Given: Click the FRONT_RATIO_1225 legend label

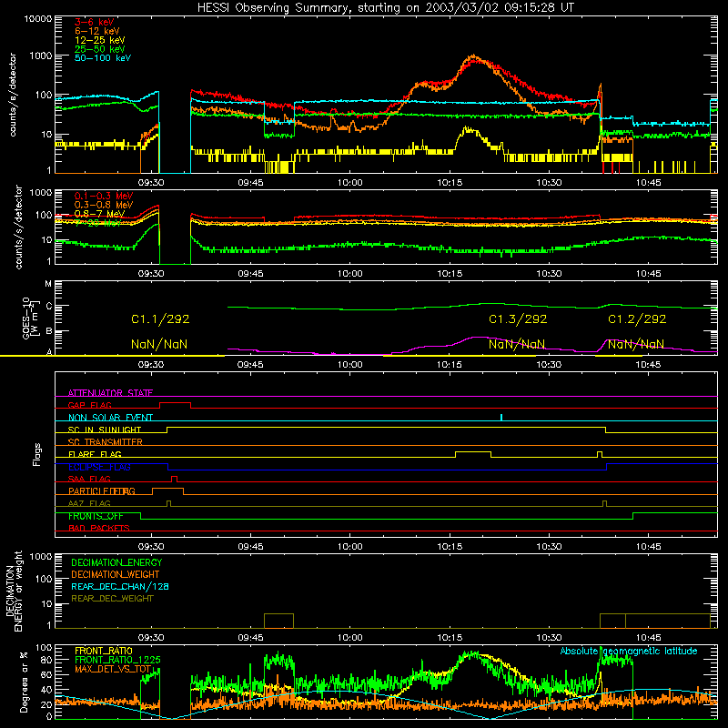Looking at the screenshot, I should tap(117, 660).
